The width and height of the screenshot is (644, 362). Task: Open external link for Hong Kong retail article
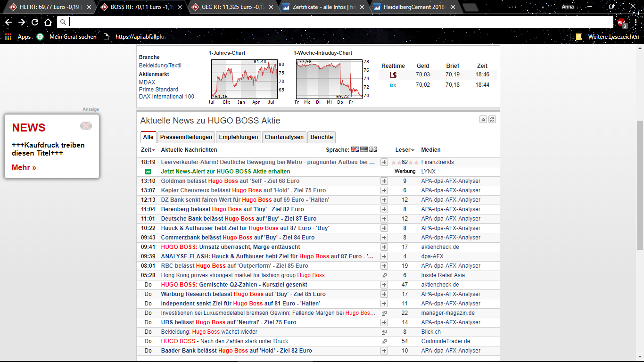384,275
